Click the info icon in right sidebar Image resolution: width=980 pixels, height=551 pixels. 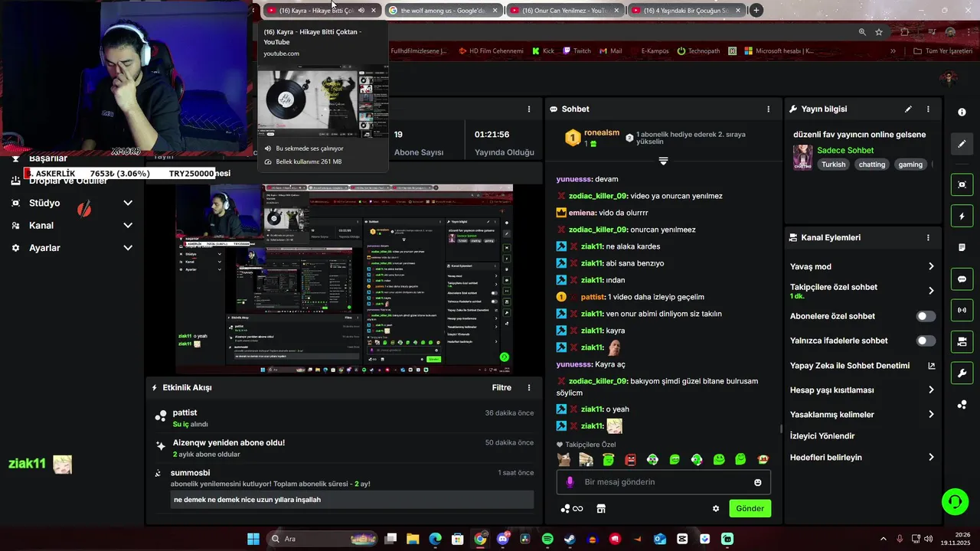pos(962,112)
